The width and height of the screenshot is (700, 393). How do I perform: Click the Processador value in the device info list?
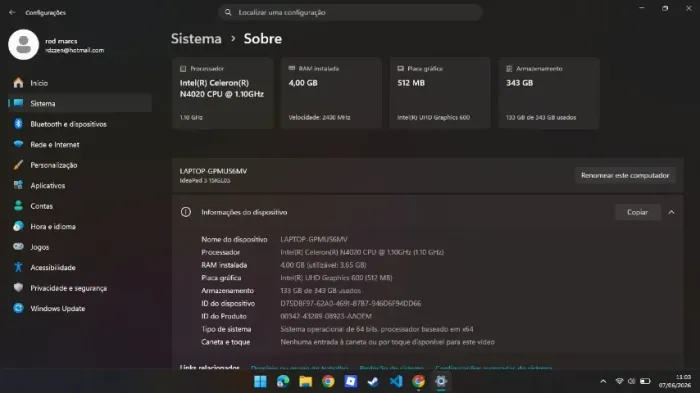coord(362,252)
